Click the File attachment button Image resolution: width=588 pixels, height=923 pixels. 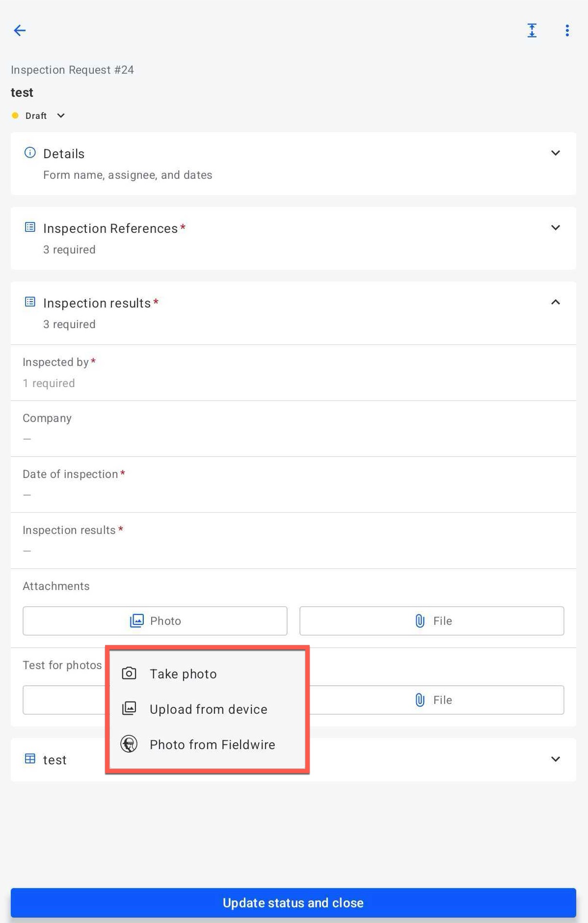[x=431, y=620]
